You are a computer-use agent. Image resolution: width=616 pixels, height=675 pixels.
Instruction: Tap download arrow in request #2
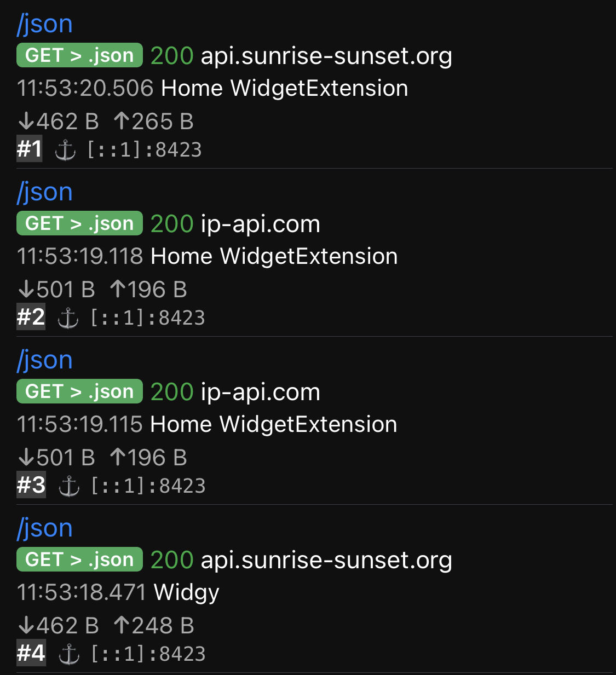coord(26,290)
